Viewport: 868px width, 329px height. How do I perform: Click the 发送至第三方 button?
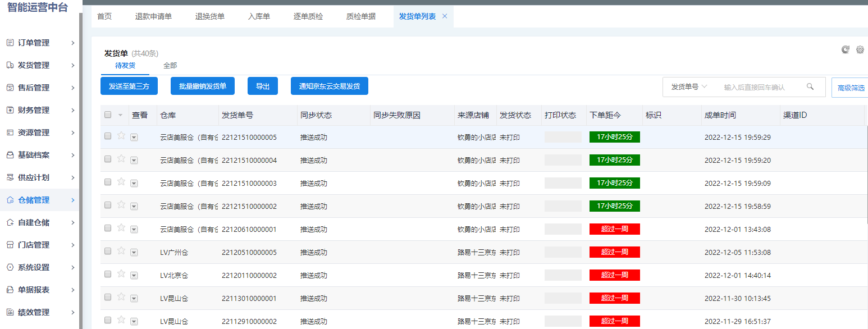(x=129, y=86)
